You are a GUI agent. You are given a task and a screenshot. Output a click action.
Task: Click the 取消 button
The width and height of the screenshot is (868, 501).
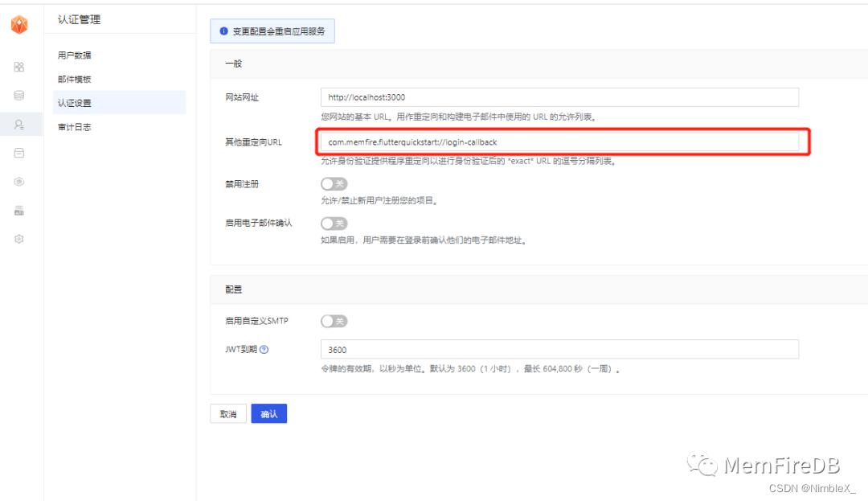coord(228,413)
